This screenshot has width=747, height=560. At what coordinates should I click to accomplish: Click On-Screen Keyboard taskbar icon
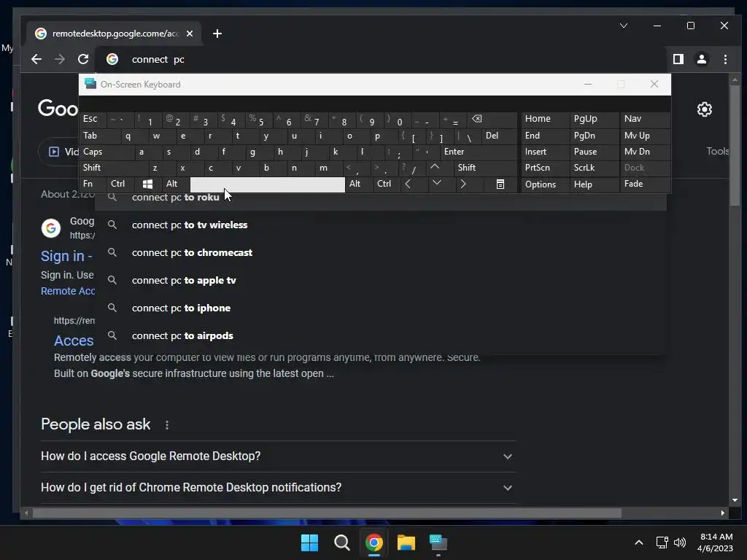click(438, 542)
